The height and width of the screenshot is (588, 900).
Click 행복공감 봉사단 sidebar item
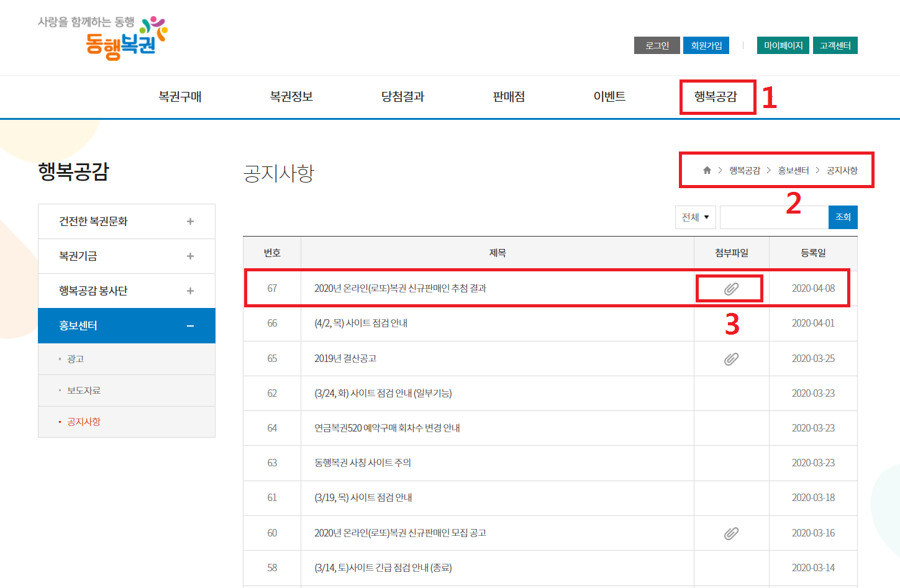127,291
